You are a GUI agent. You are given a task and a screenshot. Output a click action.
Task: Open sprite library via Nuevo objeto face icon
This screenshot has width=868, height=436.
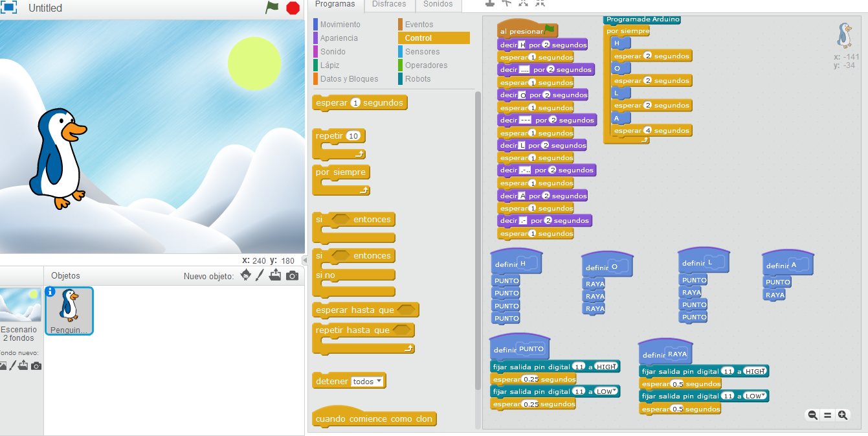[x=245, y=275]
